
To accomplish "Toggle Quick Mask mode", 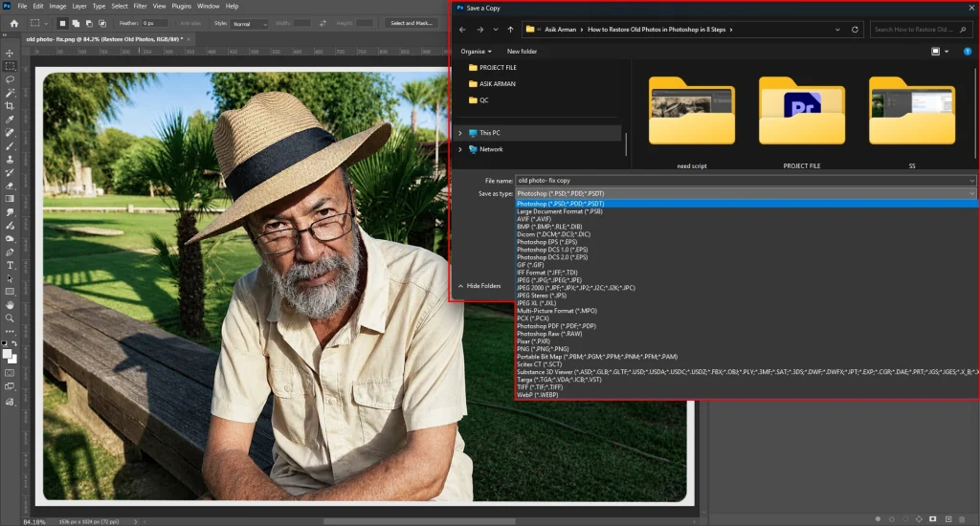I will [10, 373].
